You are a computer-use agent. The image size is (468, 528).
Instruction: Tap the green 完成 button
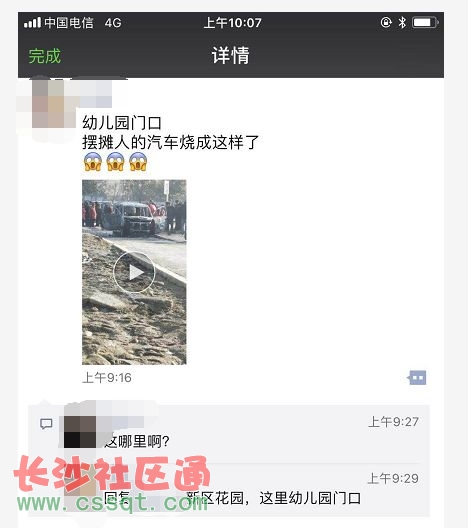44,56
